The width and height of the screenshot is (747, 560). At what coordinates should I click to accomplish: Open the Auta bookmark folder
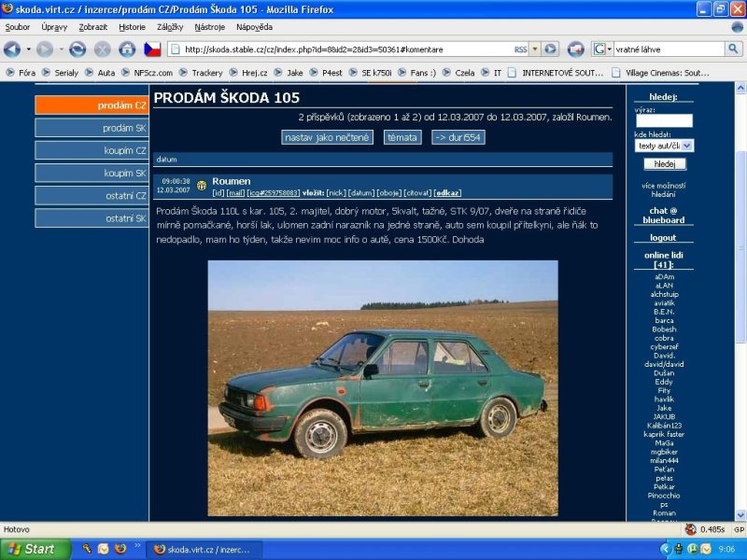[100, 73]
